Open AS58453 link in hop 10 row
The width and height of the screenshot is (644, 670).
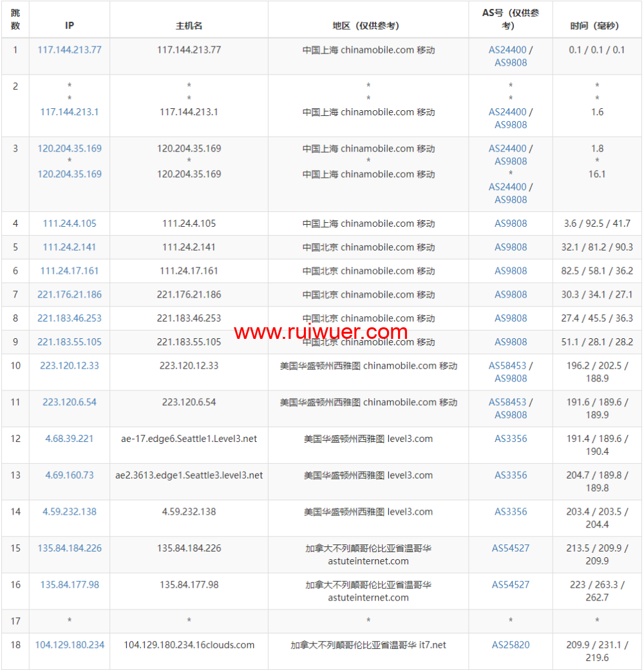click(507, 365)
